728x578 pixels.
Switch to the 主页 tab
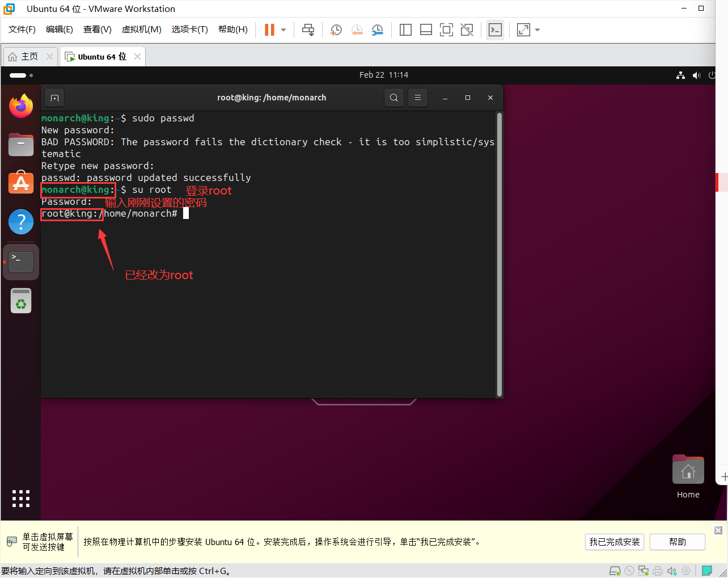point(27,56)
